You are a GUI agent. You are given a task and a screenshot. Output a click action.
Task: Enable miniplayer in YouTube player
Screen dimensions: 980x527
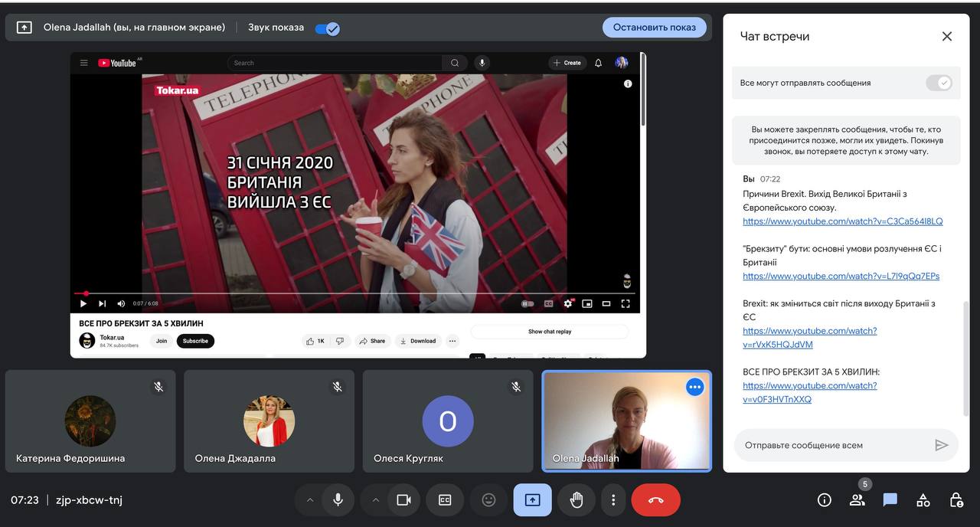point(587,303)
